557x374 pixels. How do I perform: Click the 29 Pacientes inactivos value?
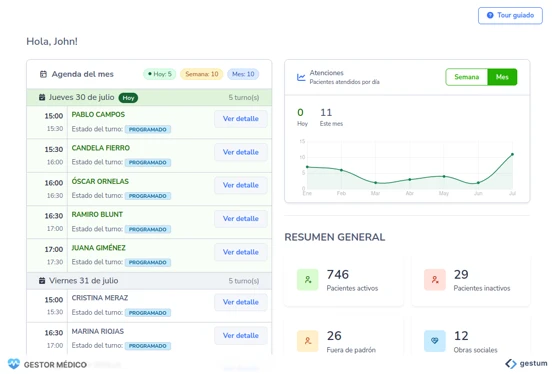click(461, 275)
